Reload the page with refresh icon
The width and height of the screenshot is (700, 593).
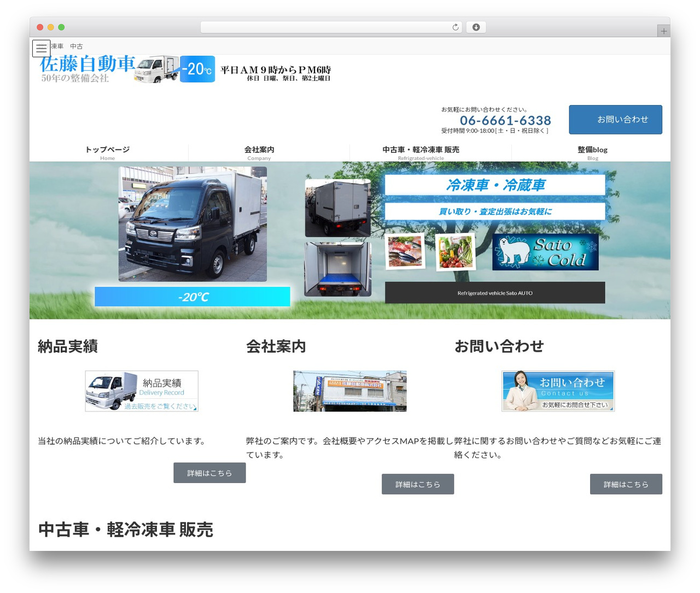point(455,27)
